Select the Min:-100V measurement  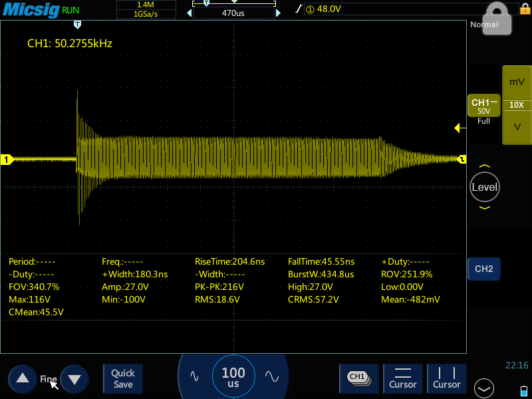tap(124, 300)
